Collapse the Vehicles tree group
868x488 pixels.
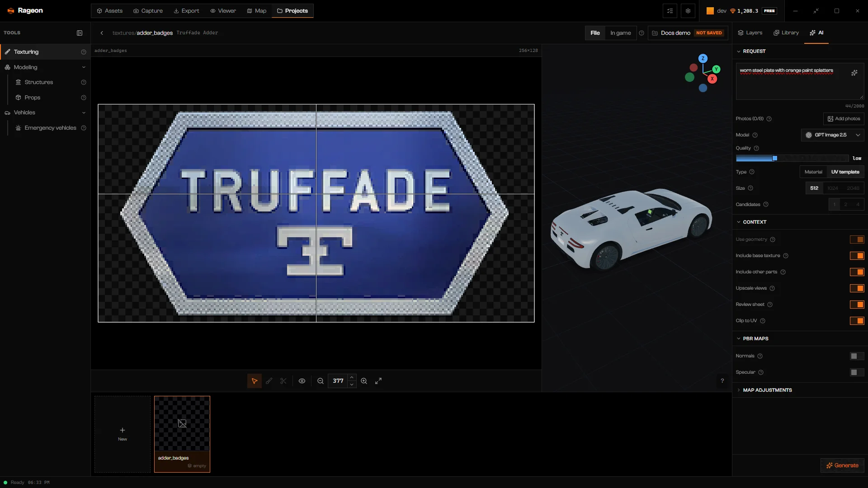pyautogui.click(x=84, y=113)
